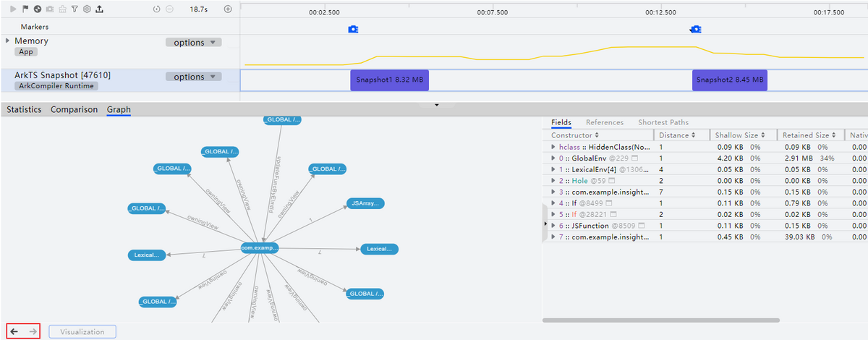Sort by Retained Size column header
Viewport: 868px width, 340px height.
point(810,135)
